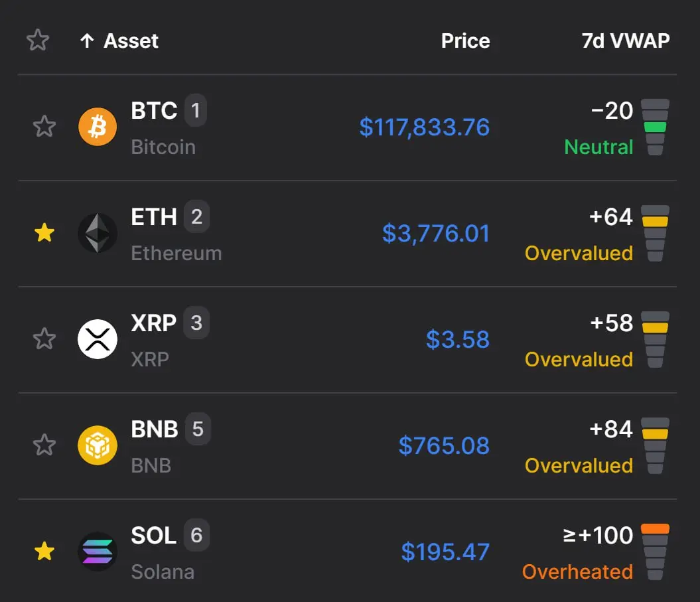Open Bitcoin price $117,833.76
Image resolution: width=700 pixels, height=602 pixels.
pyautogui.click(x=425, y=127)
